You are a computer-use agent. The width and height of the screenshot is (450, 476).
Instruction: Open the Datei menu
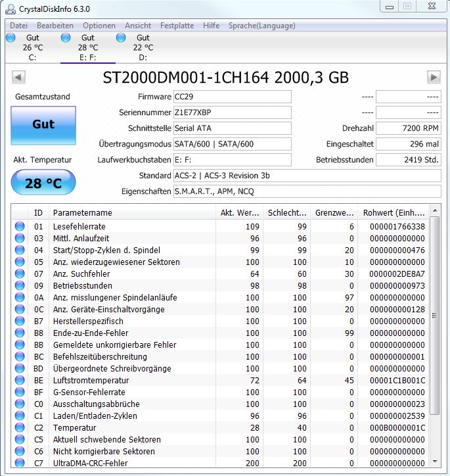coord(19,26)
